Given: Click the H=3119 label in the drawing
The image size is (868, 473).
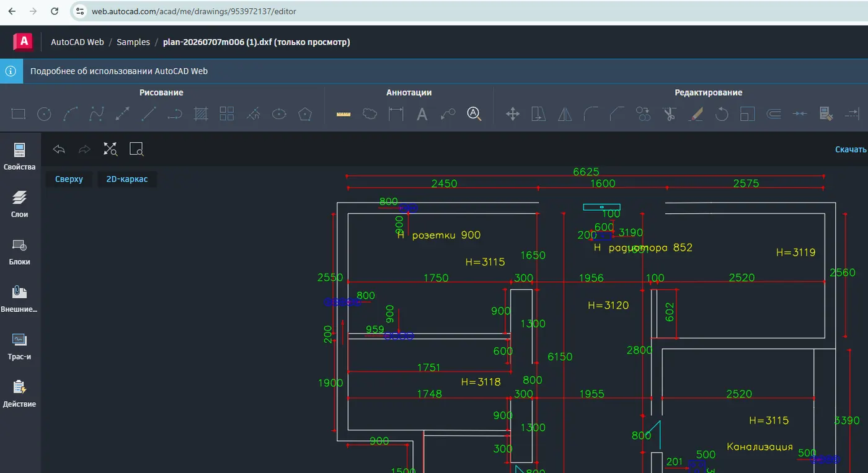Looking at the screenshot, I should tap(796, 252).
